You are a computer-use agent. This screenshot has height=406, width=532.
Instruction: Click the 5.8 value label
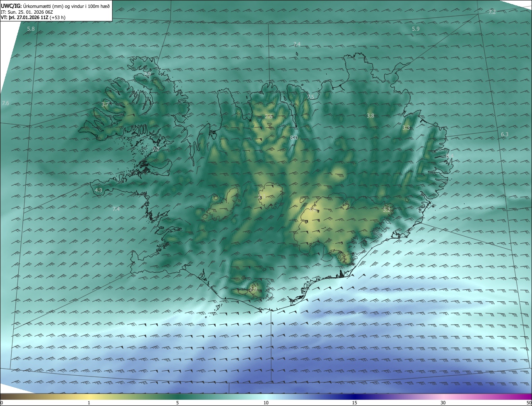31,29
